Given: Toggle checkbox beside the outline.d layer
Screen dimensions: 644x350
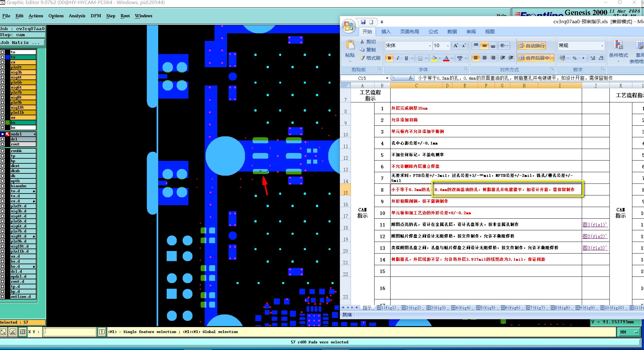Looking at the screenshot, I should click(x=3, y=297).
